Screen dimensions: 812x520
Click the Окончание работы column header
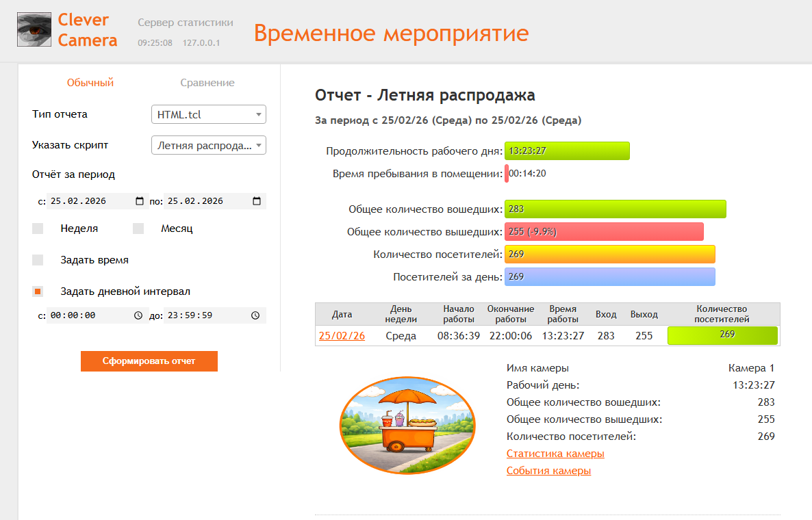pos(511,314)
